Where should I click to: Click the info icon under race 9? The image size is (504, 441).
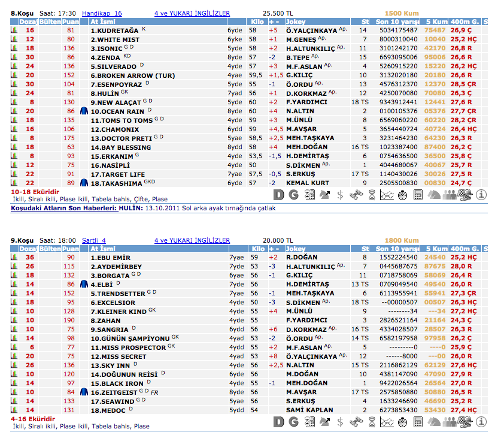481,422
